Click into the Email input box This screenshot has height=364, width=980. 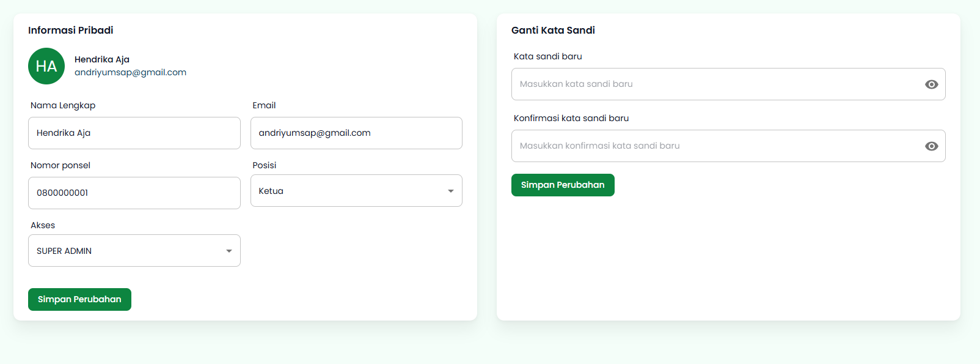356,133
